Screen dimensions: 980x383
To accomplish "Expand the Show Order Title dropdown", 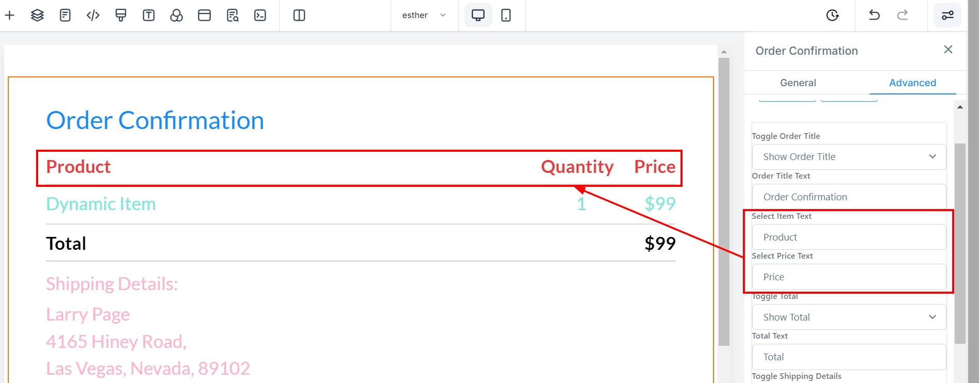I will tap(849, 157).
